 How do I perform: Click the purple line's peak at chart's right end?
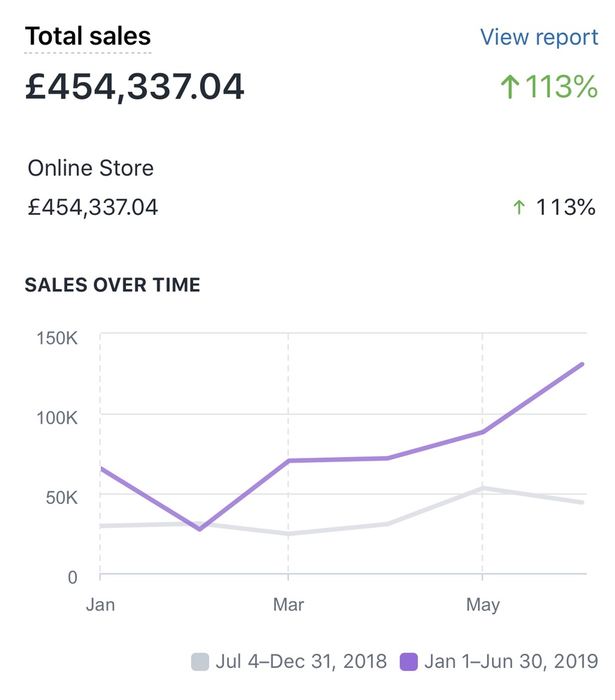pos(581,364)
